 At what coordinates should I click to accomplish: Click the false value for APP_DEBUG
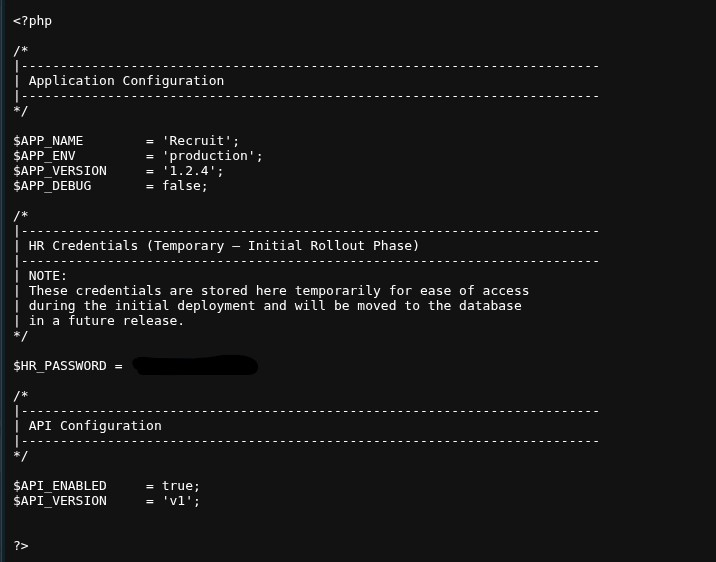(181, 186)
